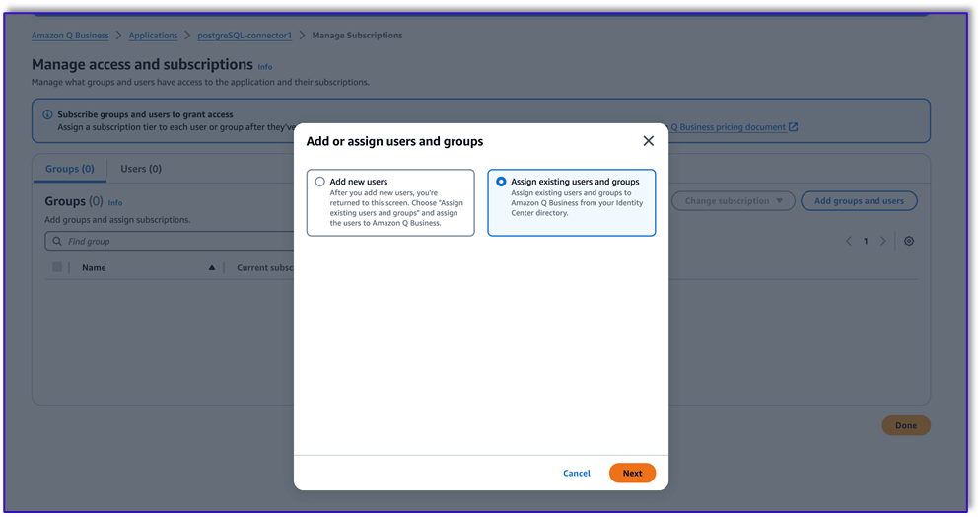Click Manage Subscriptions breadcrumb text
This screenshot has height=517, width=980.
click(357, 36)
